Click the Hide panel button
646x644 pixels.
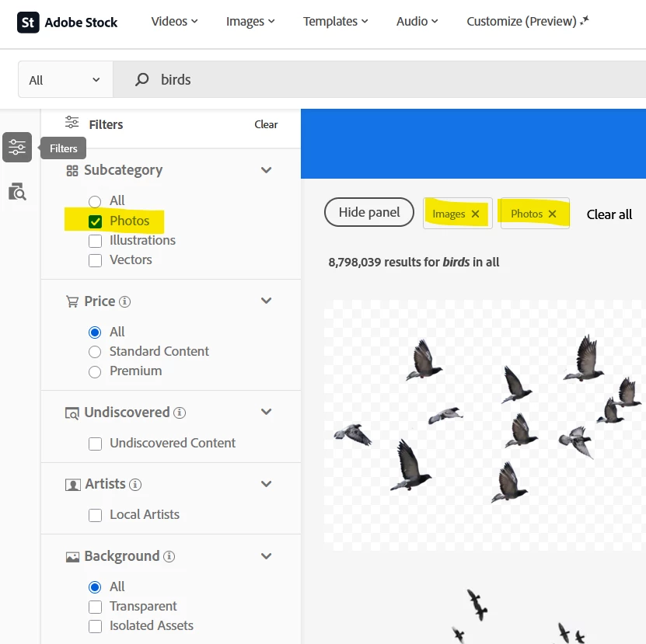pyautogui.click(x=369, y=212)
